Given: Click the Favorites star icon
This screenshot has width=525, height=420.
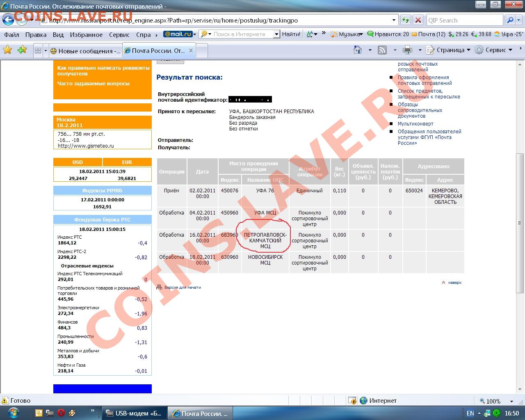Looking at the screenshot, I should pyautogui.click(x=7, y=50).
